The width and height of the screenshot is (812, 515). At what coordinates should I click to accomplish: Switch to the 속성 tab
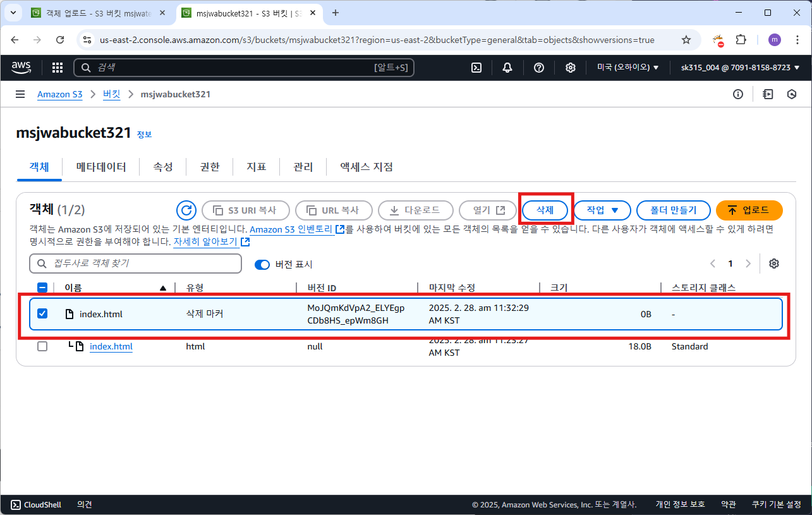pyautogui.click(x=163, y=167)
